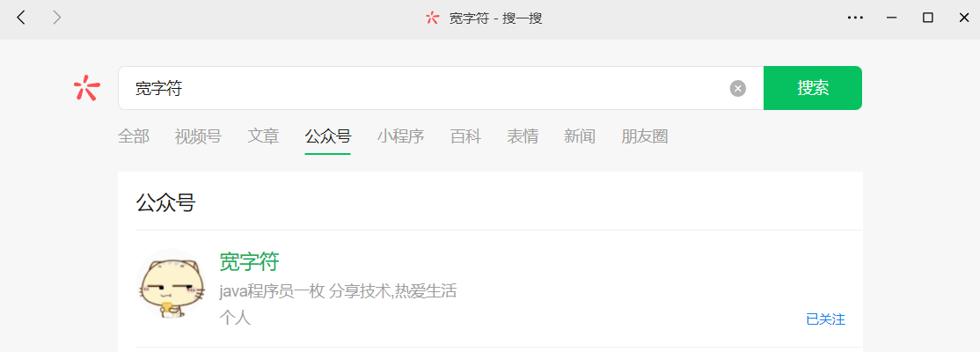Go to the 朋友圈 tab

[644, 136]
